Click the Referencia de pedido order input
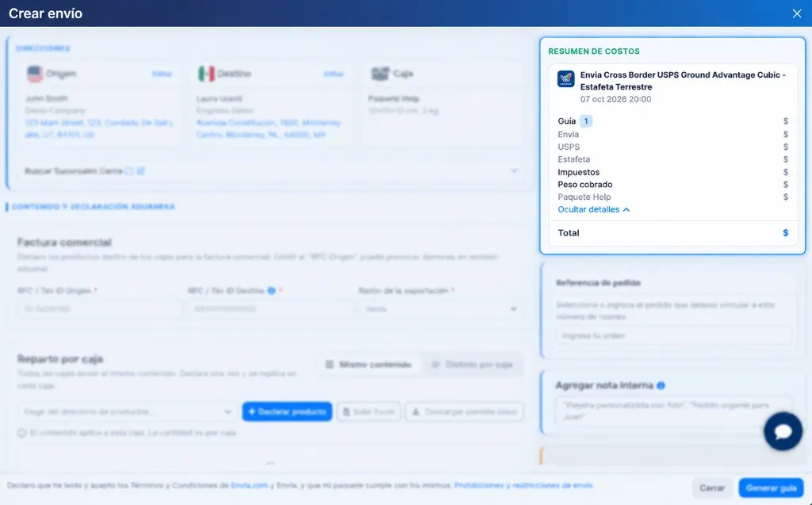The width and height of the screenshot is (812, 505). (x=674, y=335)
